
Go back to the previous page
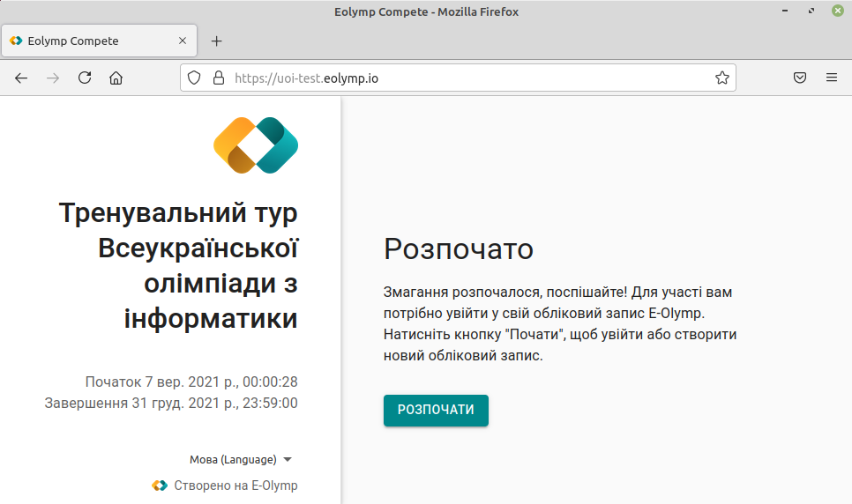click(21, 78)
